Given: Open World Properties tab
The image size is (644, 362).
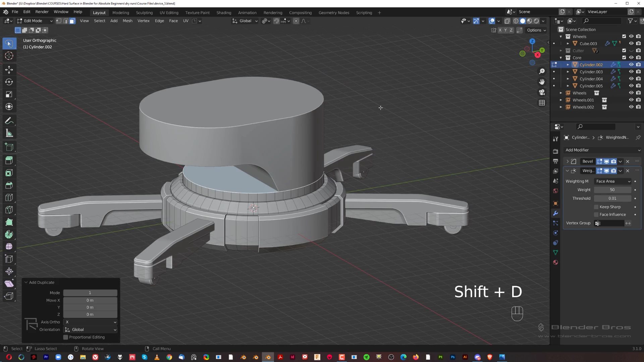Looking at the screenshot, I should coord(555,191).
